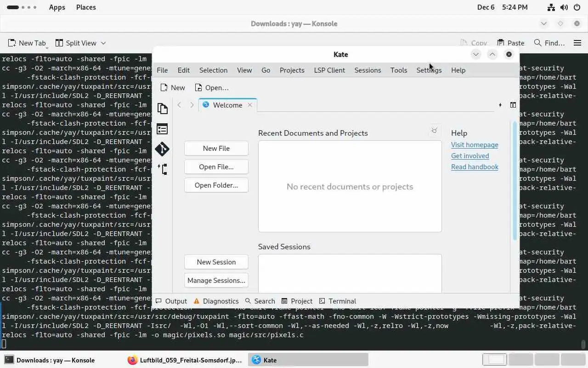588x368 pixels.
Task: Open the Apps menu in top panel
Action: [x=57, y=7]
